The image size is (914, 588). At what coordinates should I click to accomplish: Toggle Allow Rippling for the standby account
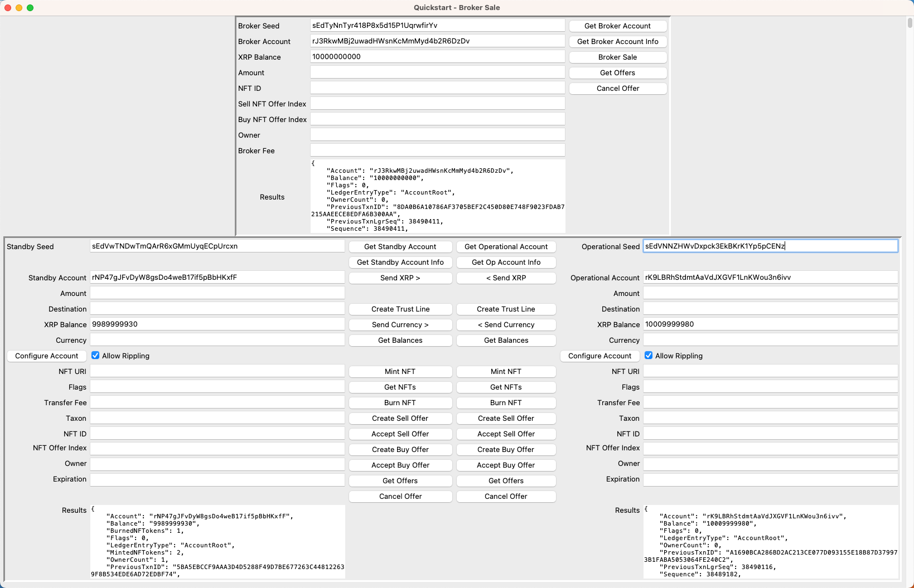click(95, 355)
